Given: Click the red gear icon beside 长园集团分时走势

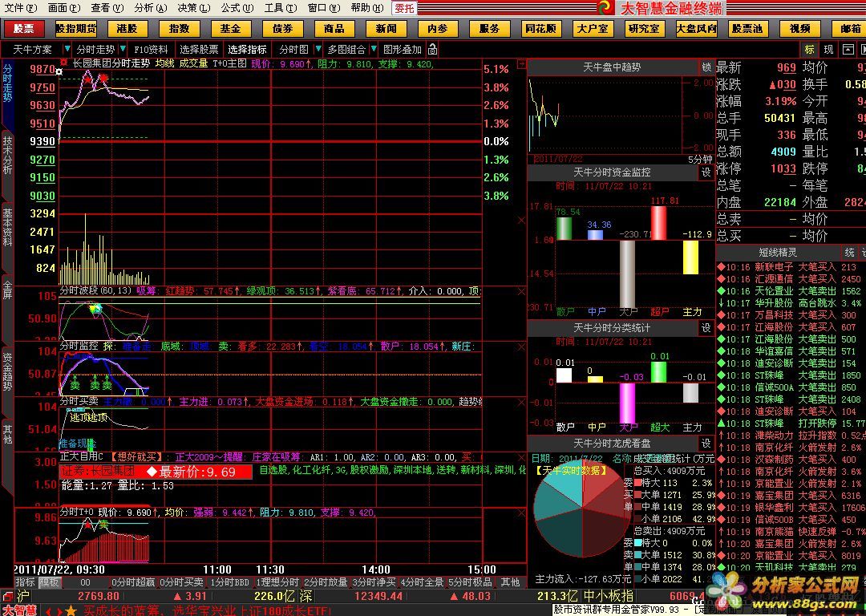Looking at the screenshot, I should 63,63.
